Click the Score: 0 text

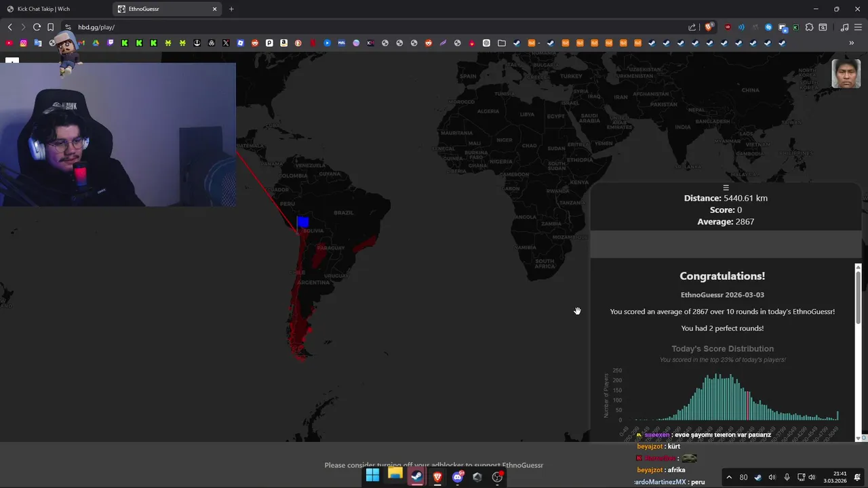pos(726,210)
